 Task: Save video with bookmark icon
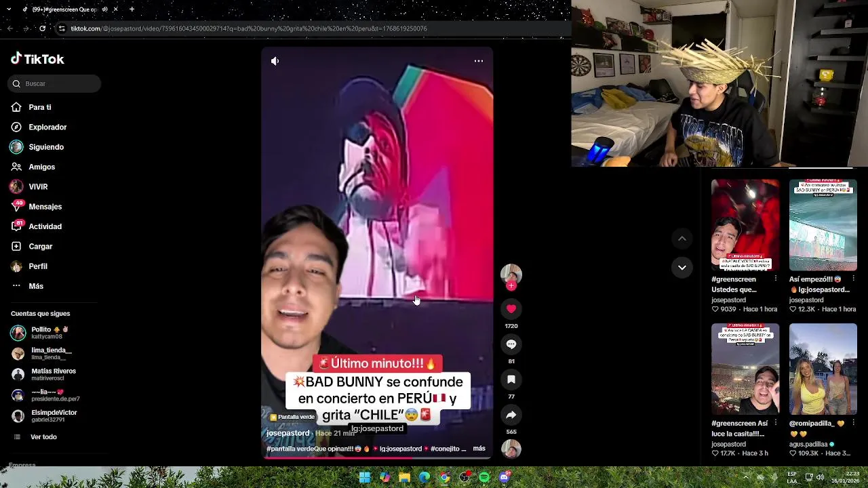511,380
